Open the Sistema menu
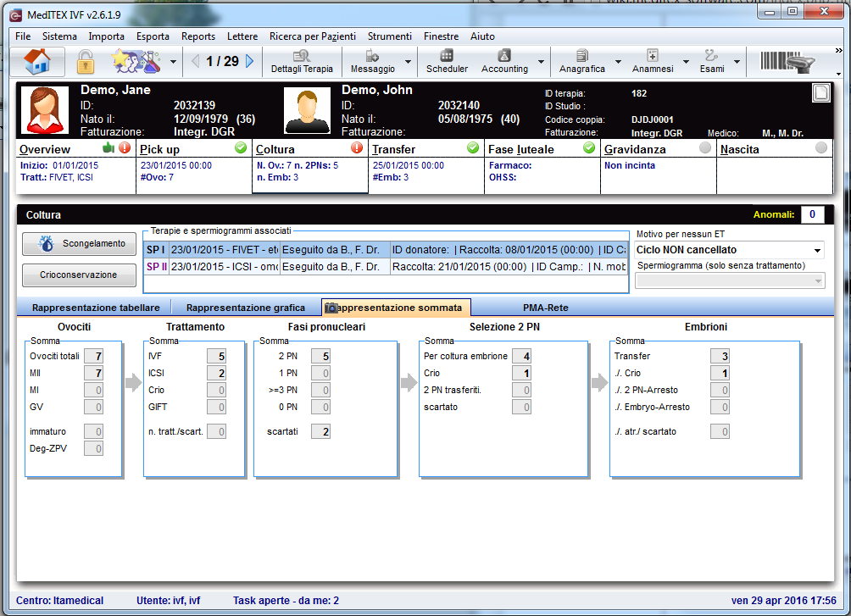This screenshot has width=851, height=616. (59, 36)
